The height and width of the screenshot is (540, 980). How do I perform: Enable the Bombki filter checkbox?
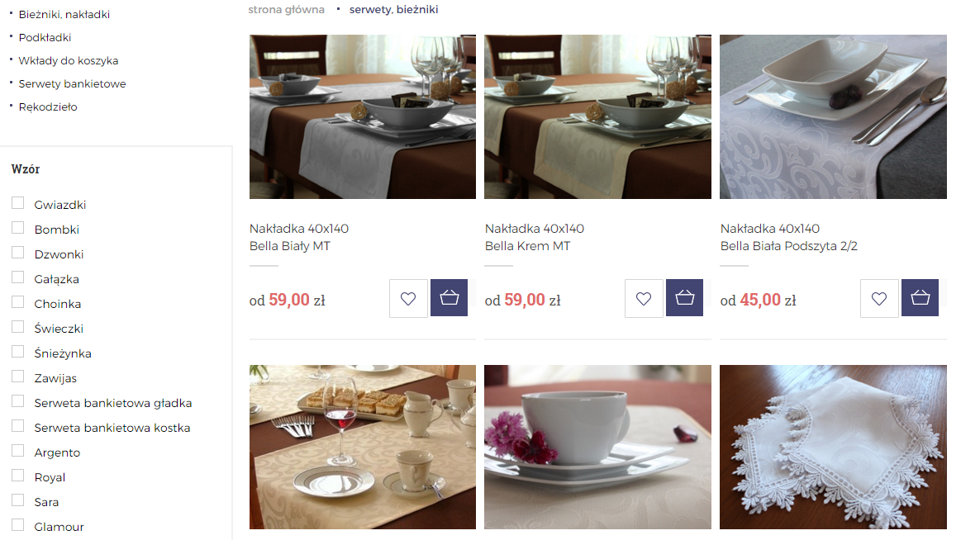pyautogui.click(x=18, y=228)
